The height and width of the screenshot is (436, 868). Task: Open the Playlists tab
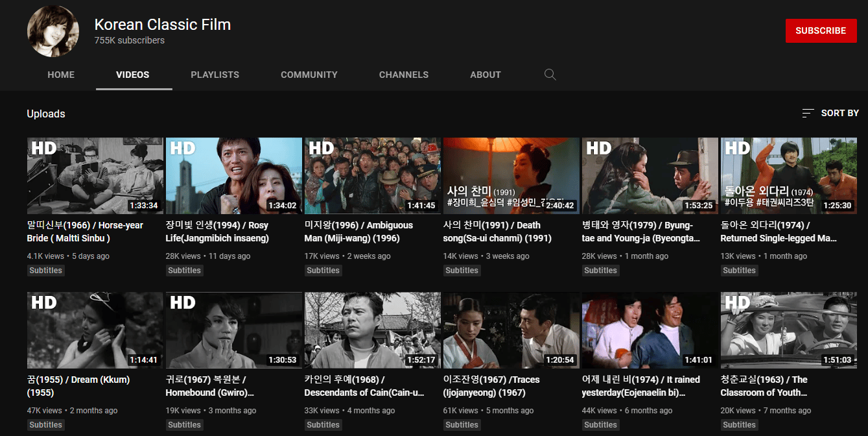coord(215,75)
